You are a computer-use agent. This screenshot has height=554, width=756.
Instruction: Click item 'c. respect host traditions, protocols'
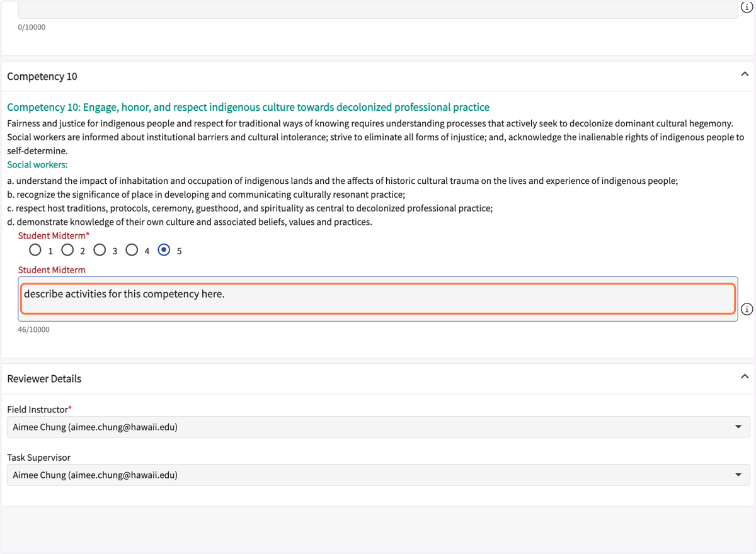[249, 208]
